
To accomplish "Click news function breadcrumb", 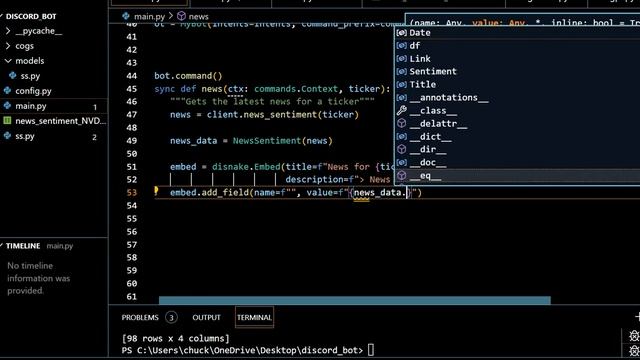I will point(199,16).
